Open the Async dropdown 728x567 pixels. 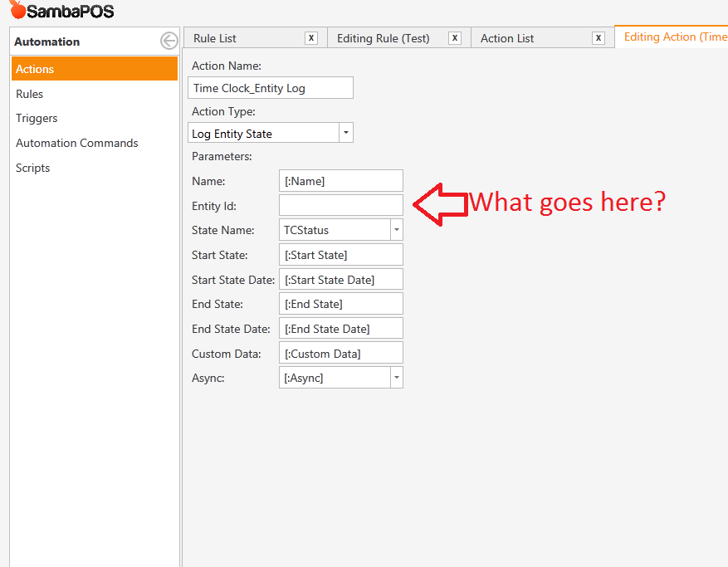click(x=396, y=378)
